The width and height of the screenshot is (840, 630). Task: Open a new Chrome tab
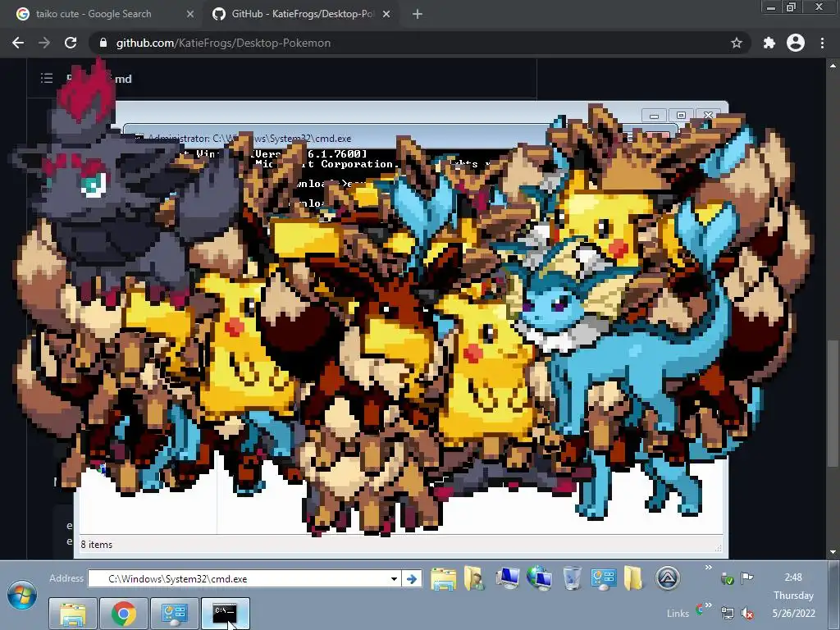418,15
